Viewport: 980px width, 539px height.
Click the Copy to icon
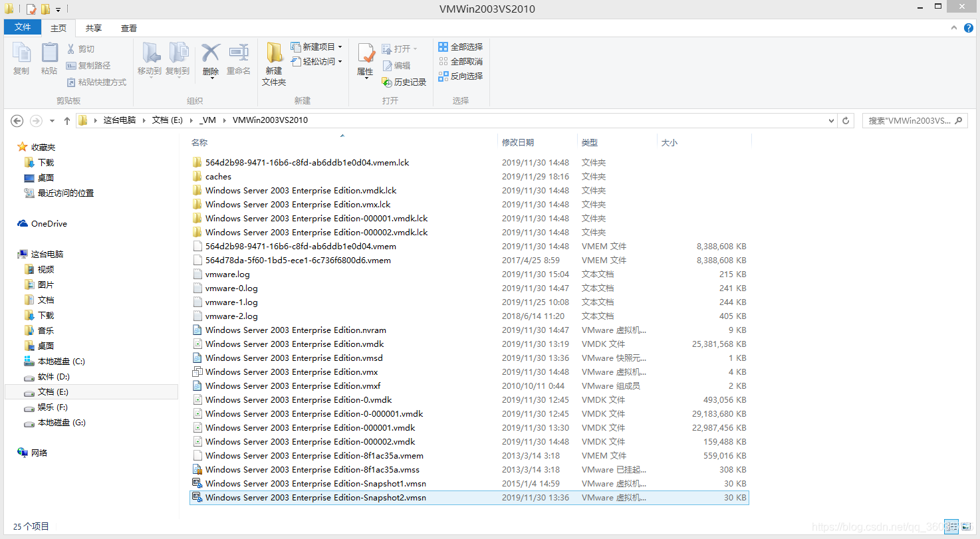pos(178,53)
